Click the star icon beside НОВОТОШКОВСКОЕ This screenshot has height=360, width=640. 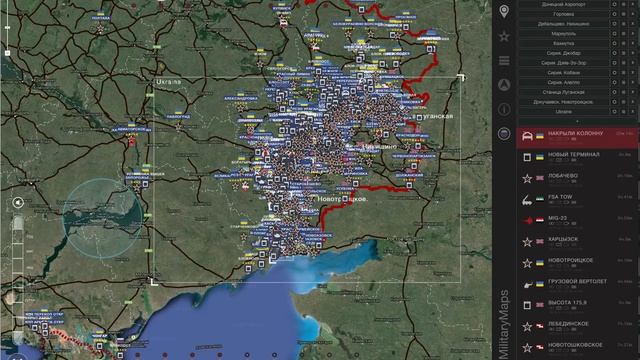coord(527,348)
